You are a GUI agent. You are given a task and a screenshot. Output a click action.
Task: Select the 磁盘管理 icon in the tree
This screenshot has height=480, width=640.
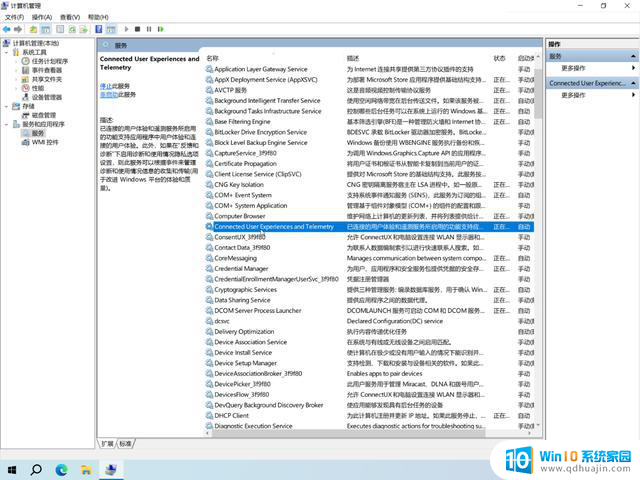click(x=25, y=115)
